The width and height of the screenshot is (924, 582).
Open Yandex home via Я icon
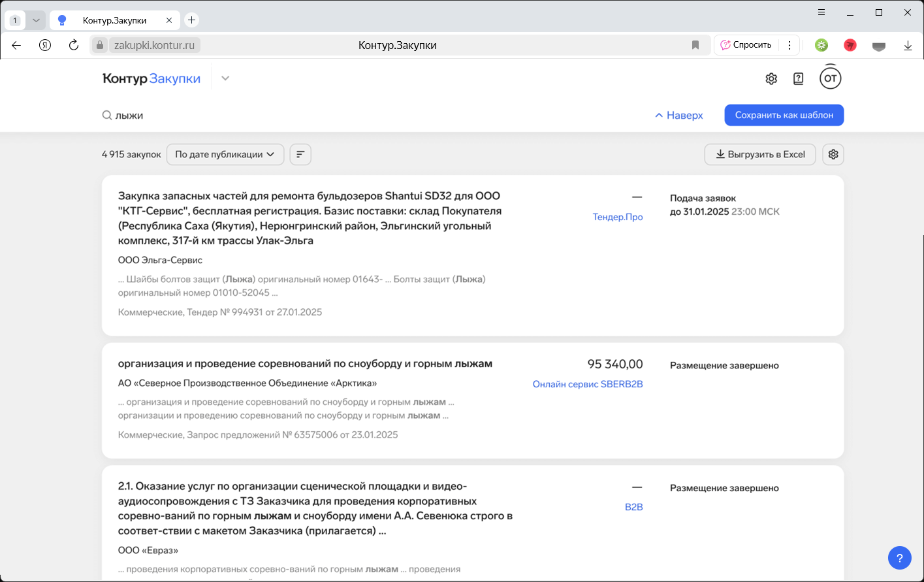coord(45,45)
